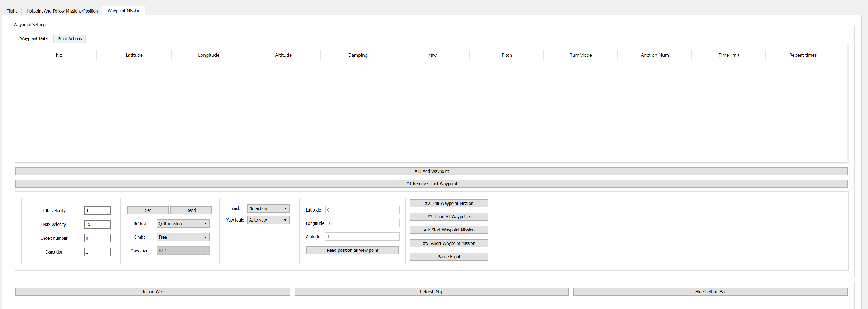
Task: Click the Reload Web button
Action: (153, 291)
